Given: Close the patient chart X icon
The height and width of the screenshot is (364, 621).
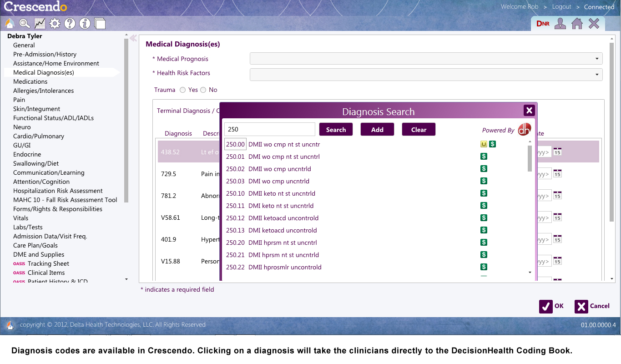Looking at the screenshot, I should [x=594, y=24].
